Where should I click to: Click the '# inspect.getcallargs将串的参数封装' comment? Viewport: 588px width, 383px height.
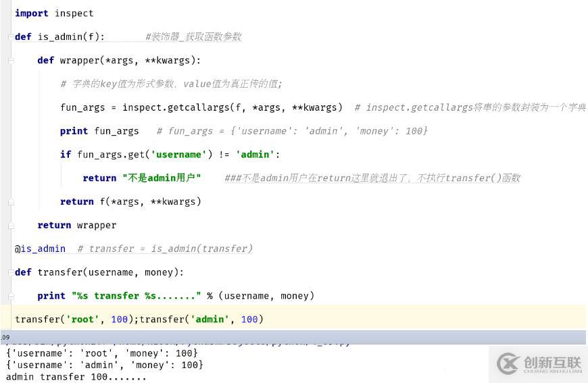[470, 107]
